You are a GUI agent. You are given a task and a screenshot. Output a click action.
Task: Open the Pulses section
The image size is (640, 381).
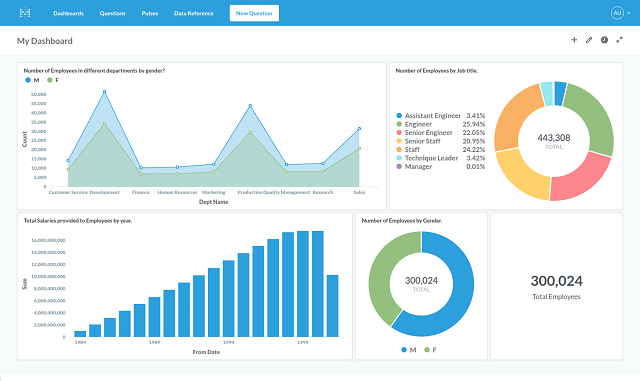tap(150, 13)
